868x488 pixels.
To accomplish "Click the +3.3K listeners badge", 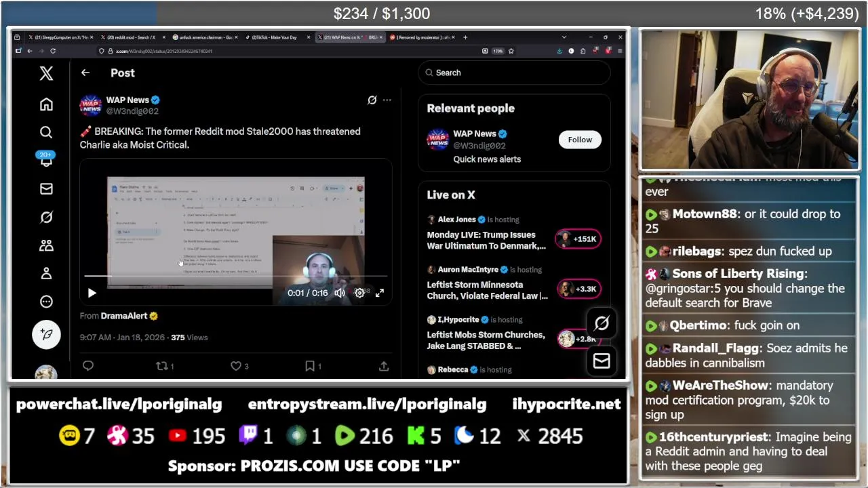I will click(x=578, y=289).
